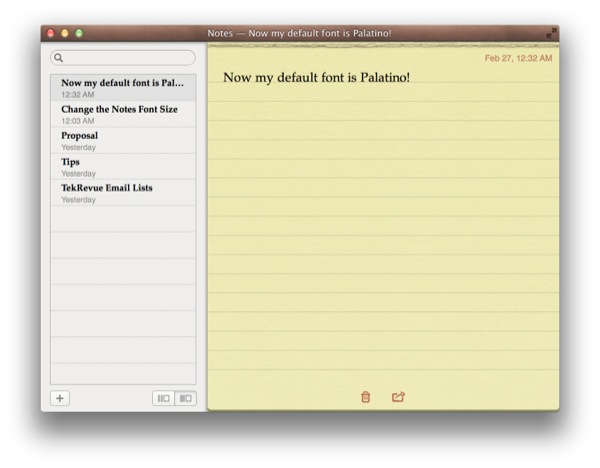Viewport: 600px width, 468px height.
Task: Enter full screen via the title bar arrows
Action: click(x=551, y=33)
